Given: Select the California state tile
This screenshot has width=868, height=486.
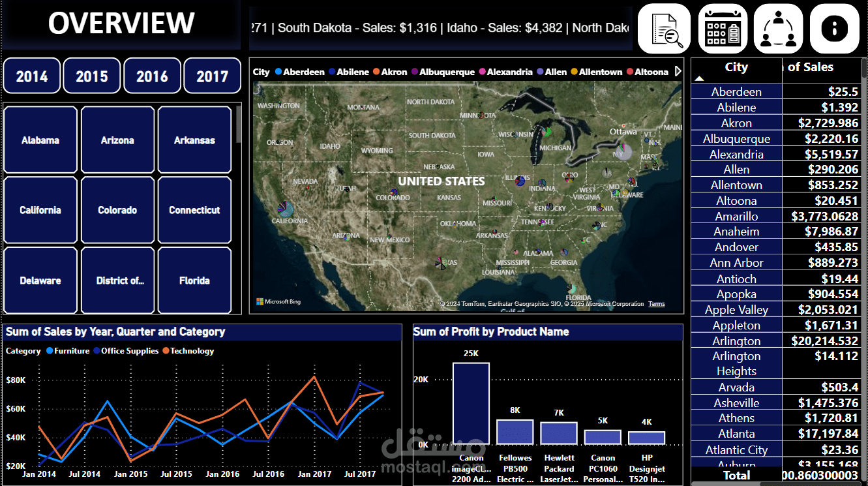Looking at the screenshot, I should [40, 210].
